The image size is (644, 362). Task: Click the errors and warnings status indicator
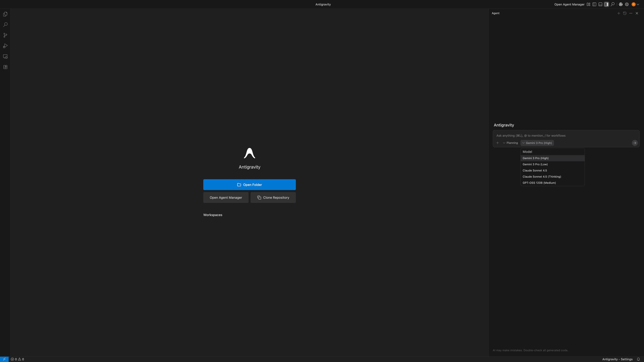click(17, 359)
